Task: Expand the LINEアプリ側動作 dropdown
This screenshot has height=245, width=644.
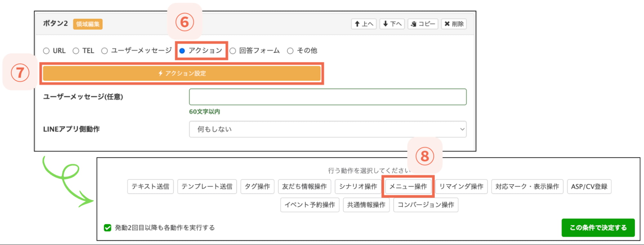Action: pyautogui.click(x=328, y=129)
